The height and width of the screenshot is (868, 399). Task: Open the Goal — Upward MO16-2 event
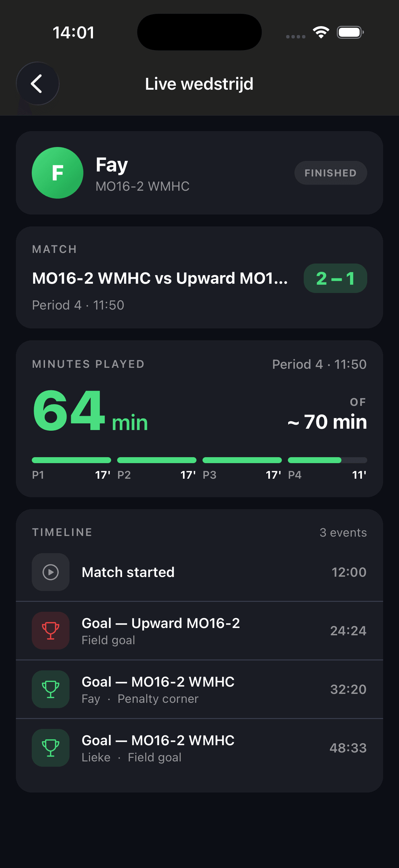(x=199, y=631)
